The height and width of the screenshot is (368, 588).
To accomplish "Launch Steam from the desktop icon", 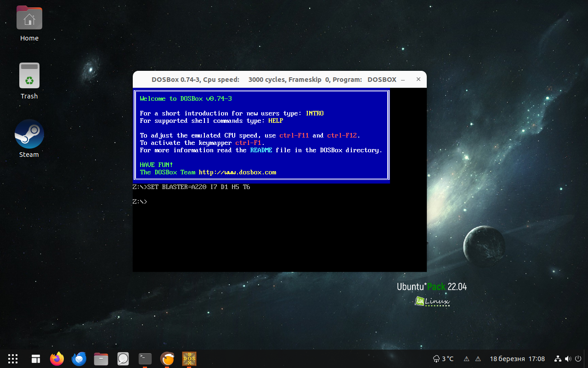I will (x=29, y=138).
